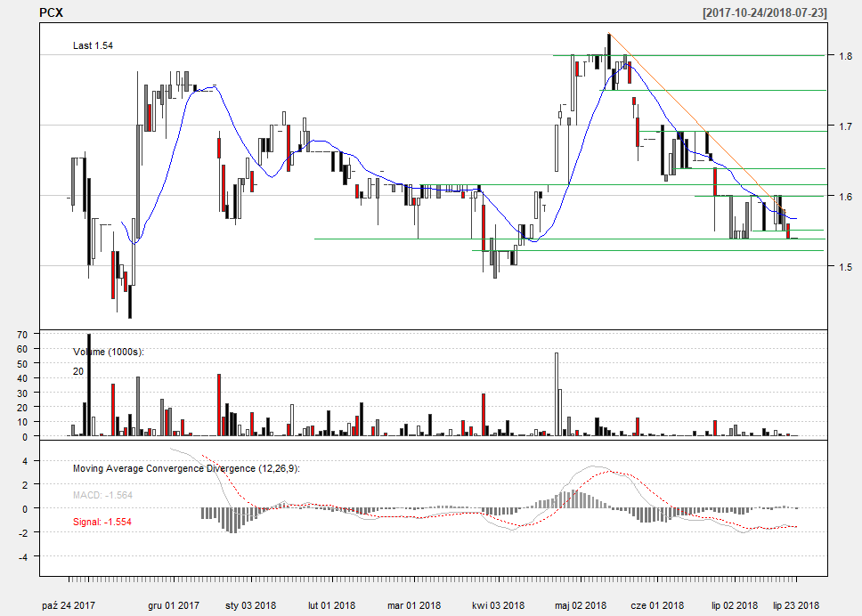Click the 'cze 01 2018' date label

coord(657,605)
